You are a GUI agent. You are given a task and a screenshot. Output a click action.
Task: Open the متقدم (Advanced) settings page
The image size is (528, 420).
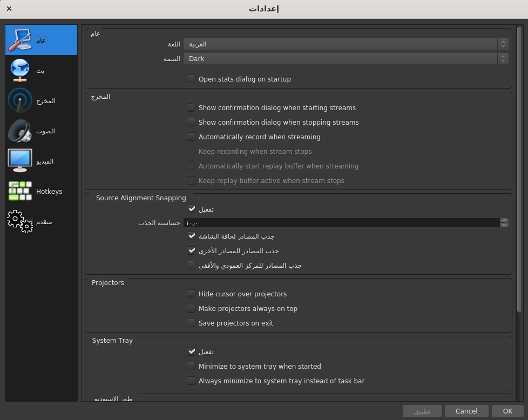(41, 221)
